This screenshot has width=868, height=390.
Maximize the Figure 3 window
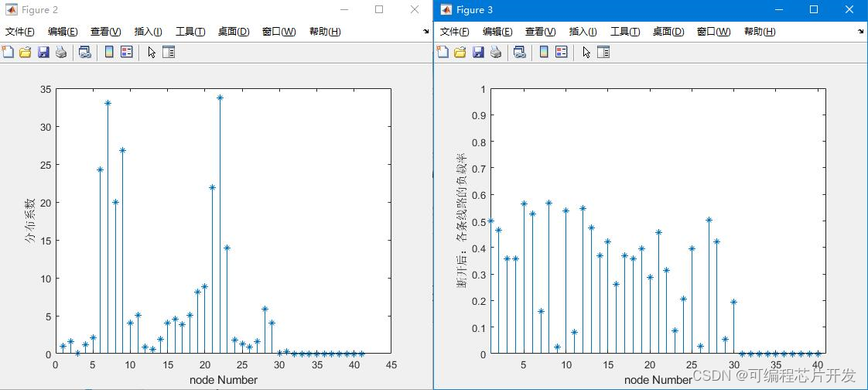tap(814, 9)
